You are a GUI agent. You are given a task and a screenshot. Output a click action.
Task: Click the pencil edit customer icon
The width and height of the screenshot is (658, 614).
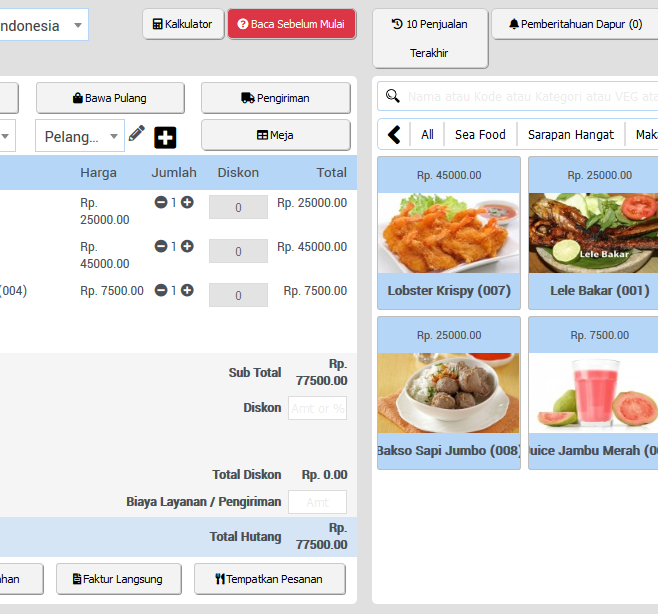137,134
